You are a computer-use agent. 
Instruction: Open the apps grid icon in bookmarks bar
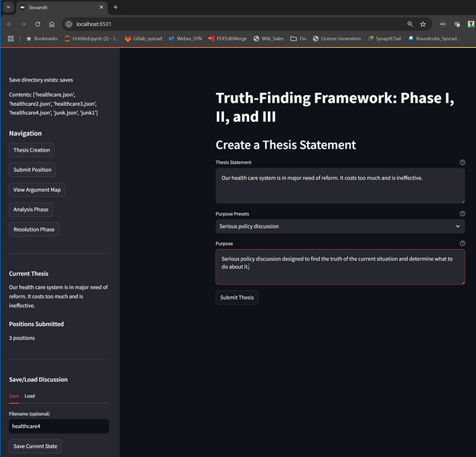(x=11, y=39)
